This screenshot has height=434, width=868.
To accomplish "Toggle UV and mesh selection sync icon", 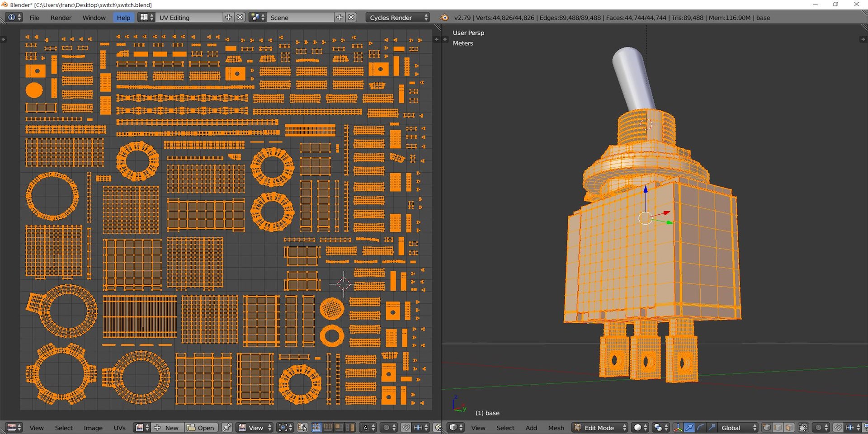I will 302,428.
